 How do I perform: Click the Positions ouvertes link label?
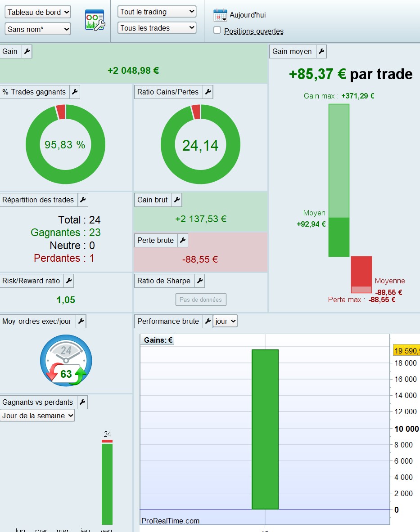(x=253, y=31)
